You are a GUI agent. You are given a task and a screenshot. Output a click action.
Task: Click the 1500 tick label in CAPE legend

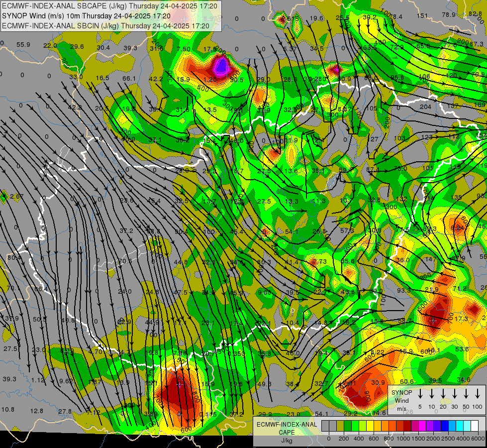point(418,439)
